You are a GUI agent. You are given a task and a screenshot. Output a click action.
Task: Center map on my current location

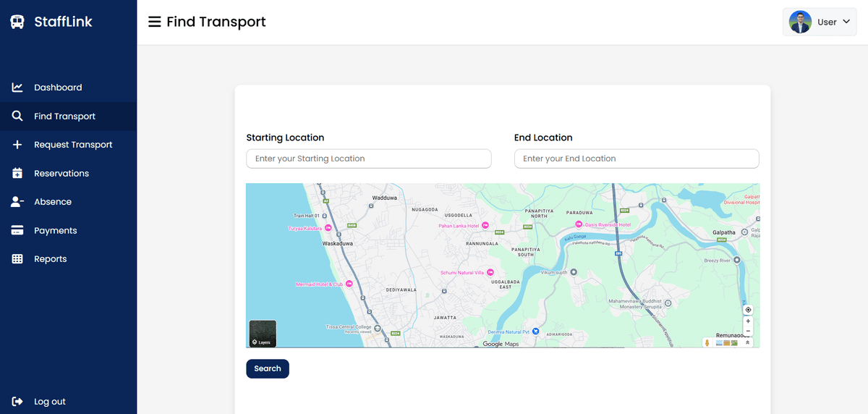coord(748,310)
